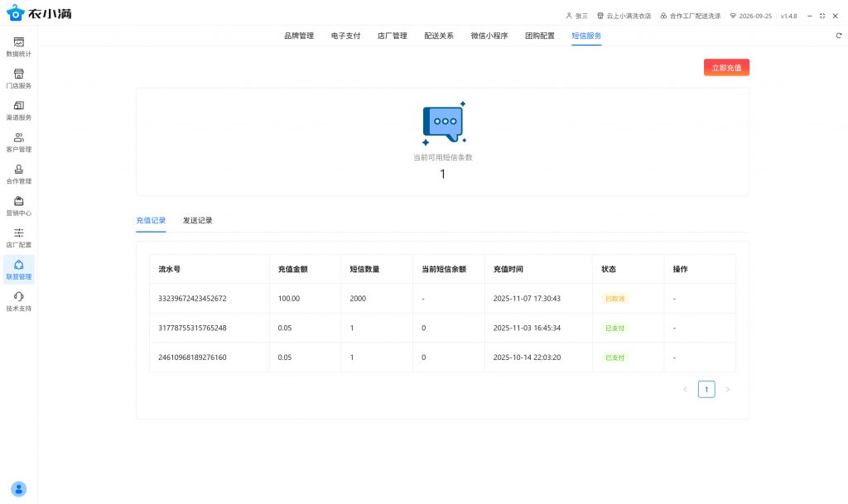Select 合作管理 sidebar icon
The height and width of the screenshot is (504, 848).
(x=18, y=174)
